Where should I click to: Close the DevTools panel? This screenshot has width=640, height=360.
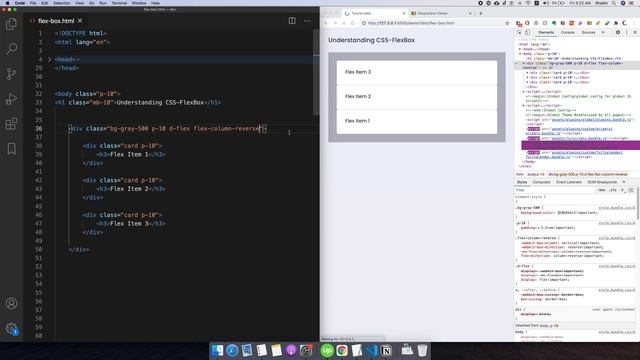[x=635, y=32]
